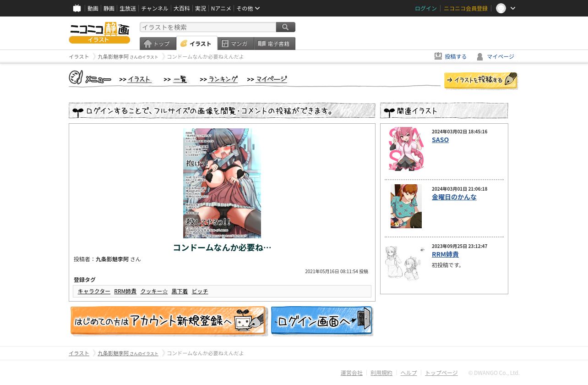Open チャンネル in top navigation
This screenshot has width=588, height=385.
155,8
